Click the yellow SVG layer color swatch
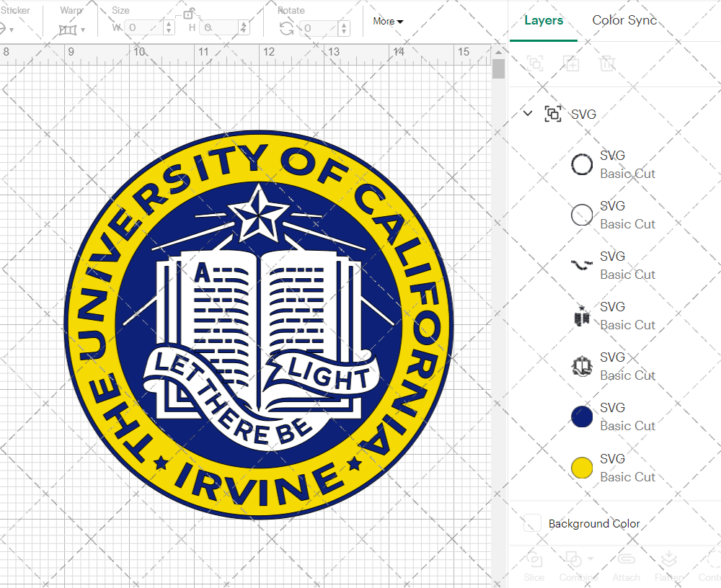The image size is (721, 588). (582, 467)
